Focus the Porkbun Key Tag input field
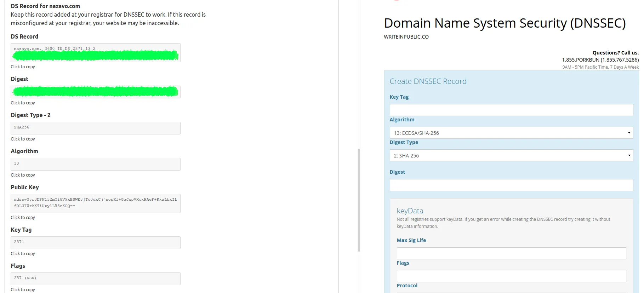Screen dimensions: 644x293 (x=511, y=110)
